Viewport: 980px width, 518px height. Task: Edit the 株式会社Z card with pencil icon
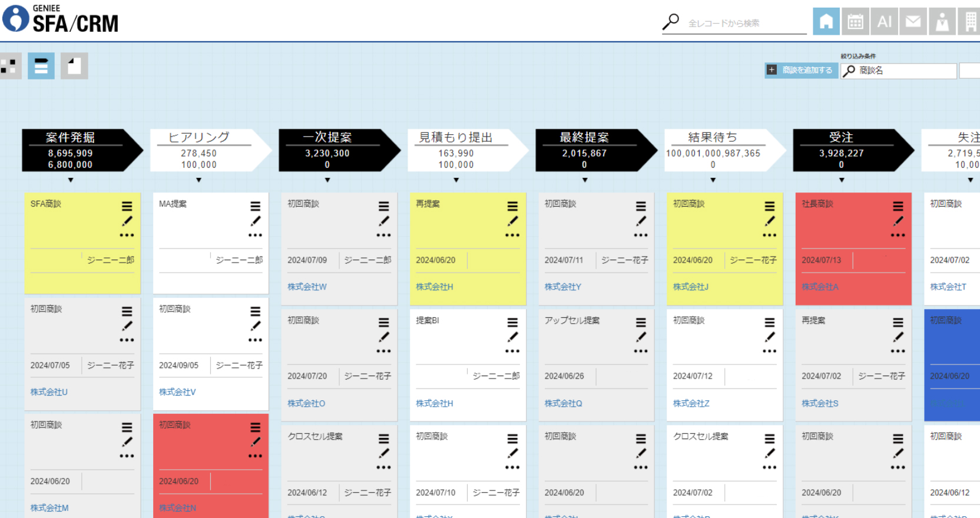pyautogui.click(x=769, y=337)
